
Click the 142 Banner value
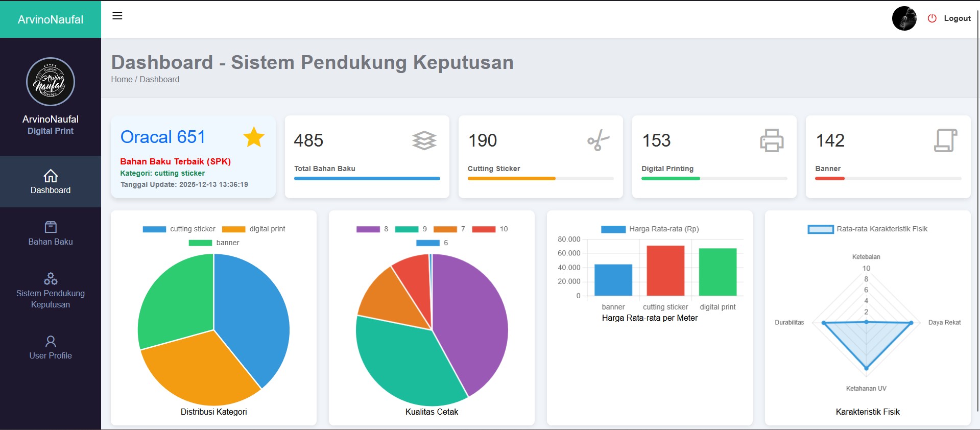[830, 140]
